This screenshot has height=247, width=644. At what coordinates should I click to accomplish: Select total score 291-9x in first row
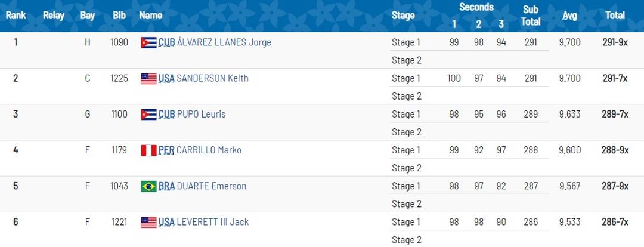coord(615,42)
